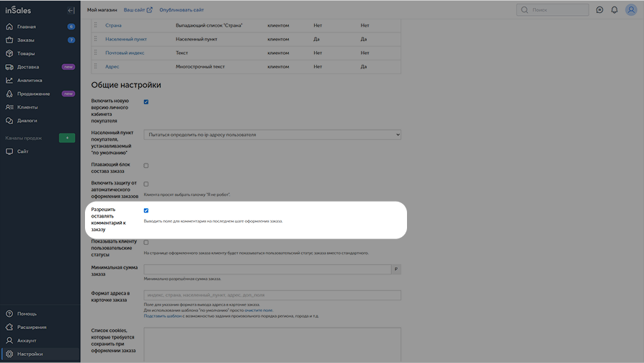Open the notifications bell icon
The height and width of the screenshot is (363, 644).
click(614, 10)
